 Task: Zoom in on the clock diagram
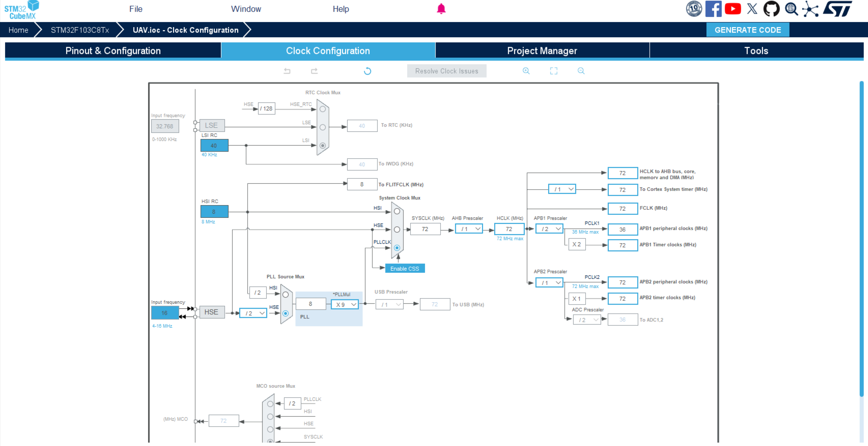(x=526, y=71)
